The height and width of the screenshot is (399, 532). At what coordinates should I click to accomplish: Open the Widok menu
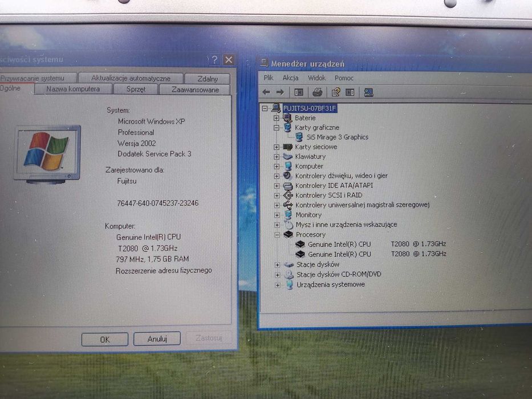pos(316,78)
